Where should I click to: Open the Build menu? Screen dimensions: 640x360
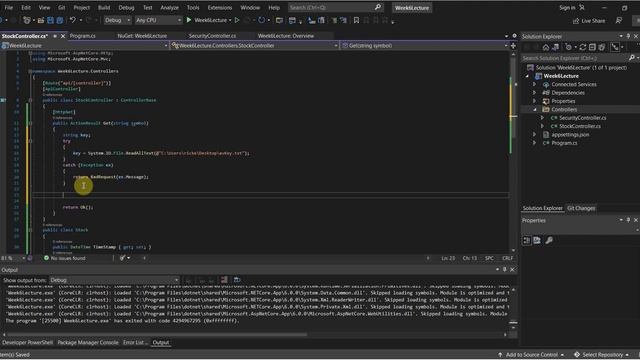pyautogui.click(x=104, y=7)
